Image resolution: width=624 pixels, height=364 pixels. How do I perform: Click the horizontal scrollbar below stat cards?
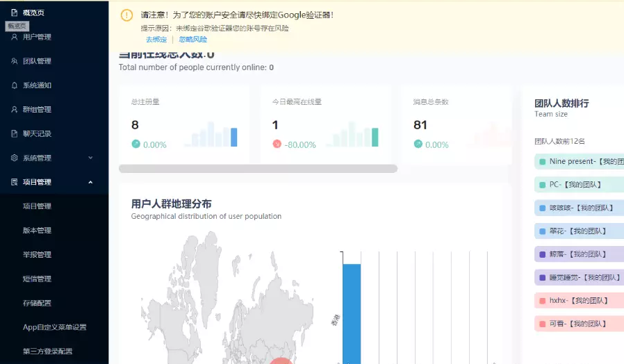click(257, 169)
